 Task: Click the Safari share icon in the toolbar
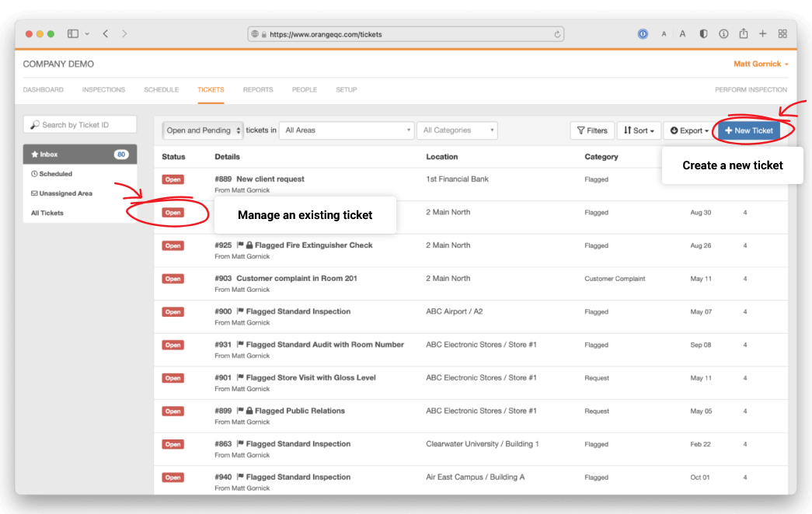click(x=743, y=33)
